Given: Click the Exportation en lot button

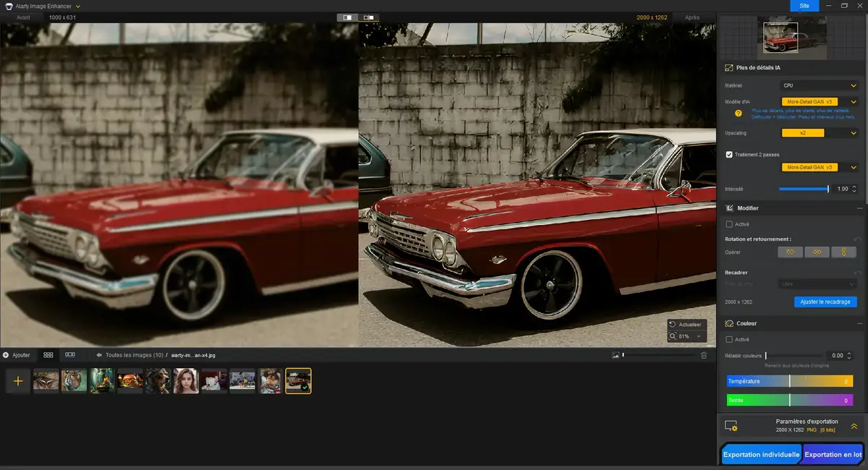Looking at the screenshot, I should point(833,454).
